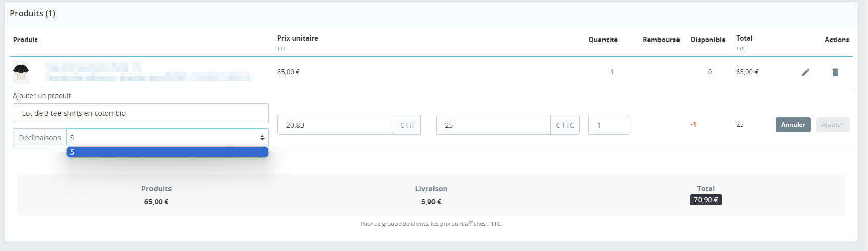Image resolution: width=868 pixels, height=251 pixels.
Task: Focus the product search field with tee-shirts text
Action: click(141, 113)
